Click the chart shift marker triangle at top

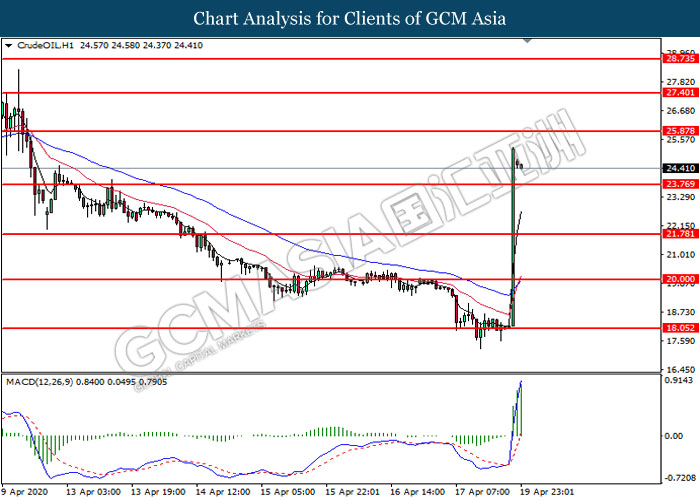pyautogui.click(x=527, y=41)
